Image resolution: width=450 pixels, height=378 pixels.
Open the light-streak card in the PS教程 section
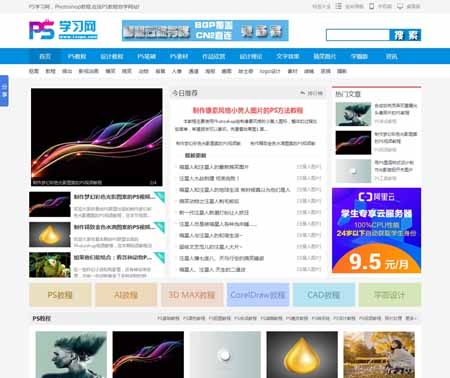pos(148,355)
